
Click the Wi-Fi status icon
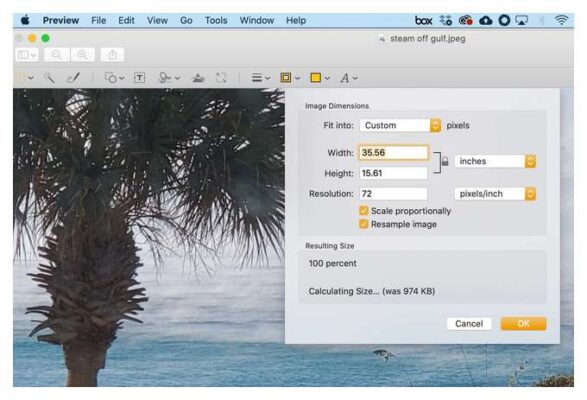(561, 20)
